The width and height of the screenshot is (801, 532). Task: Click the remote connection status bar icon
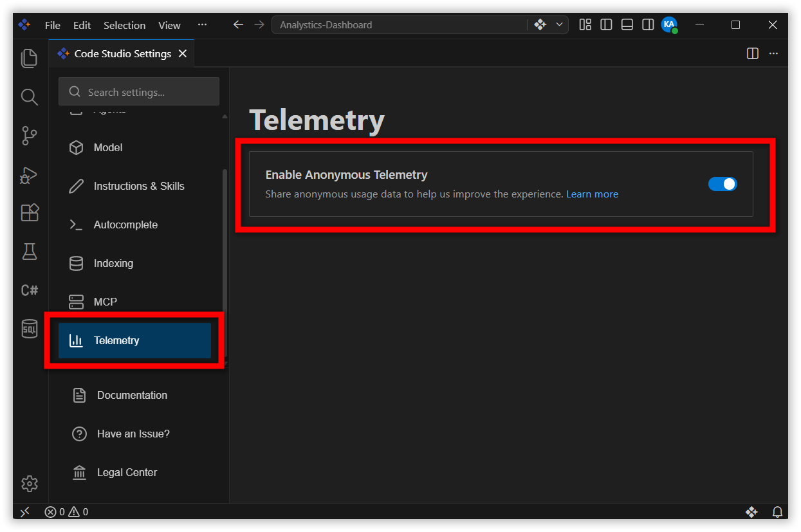click(24, 512)
